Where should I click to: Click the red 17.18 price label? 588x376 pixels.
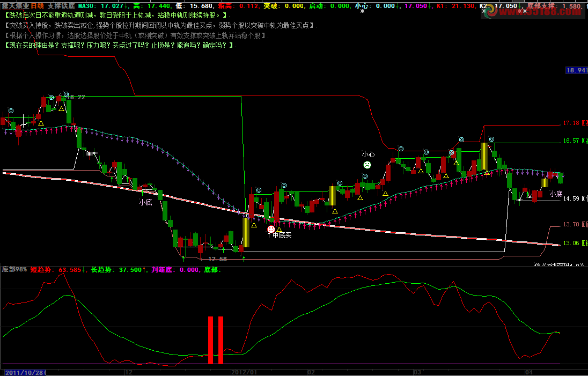pyautogui.click(x=571, y=123)
